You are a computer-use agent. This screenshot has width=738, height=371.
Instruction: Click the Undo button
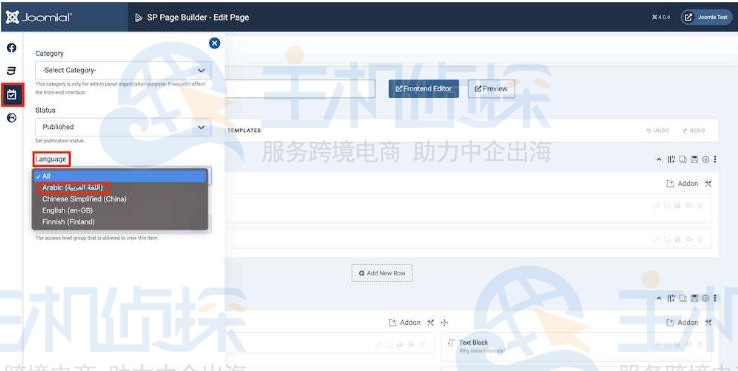658,130
